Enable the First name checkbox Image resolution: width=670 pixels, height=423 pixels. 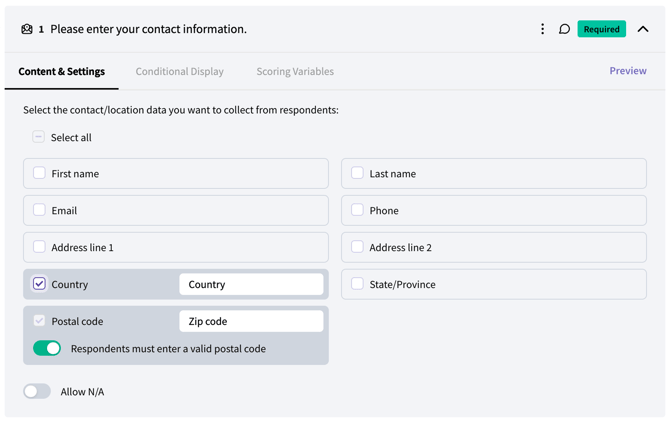coord(39,173)
